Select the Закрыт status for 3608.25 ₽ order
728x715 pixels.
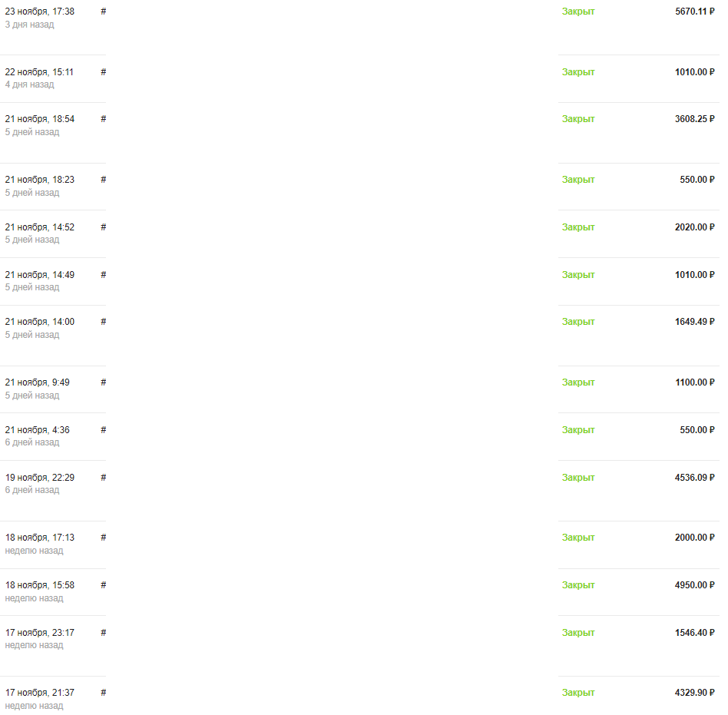tap(578, 119)
